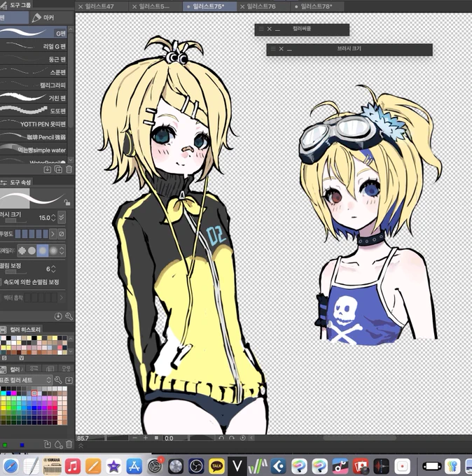The image size is (472, 476).
Task: Delete color with color set trash icon
Action: tap(69, 444)
